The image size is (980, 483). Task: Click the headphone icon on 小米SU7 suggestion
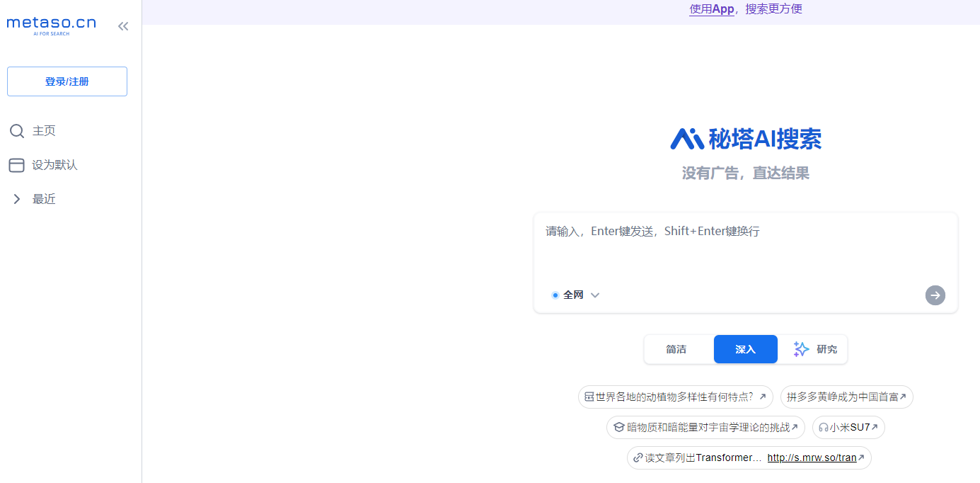pyautogui.click(x=823, y=428)
